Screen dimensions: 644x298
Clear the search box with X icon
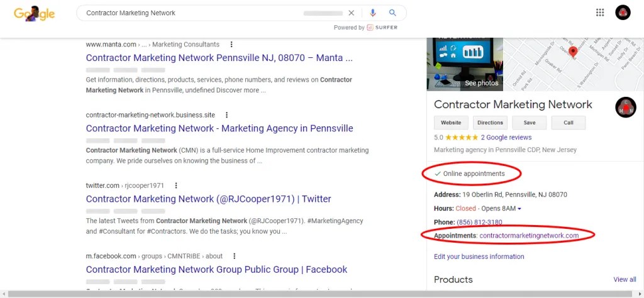[x=351, y=13]
